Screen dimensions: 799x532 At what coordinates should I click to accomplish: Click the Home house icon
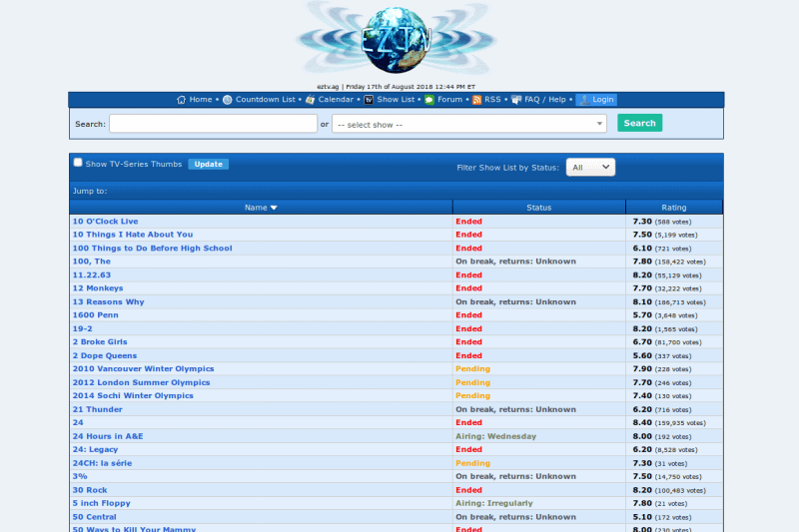click(181, 100)
